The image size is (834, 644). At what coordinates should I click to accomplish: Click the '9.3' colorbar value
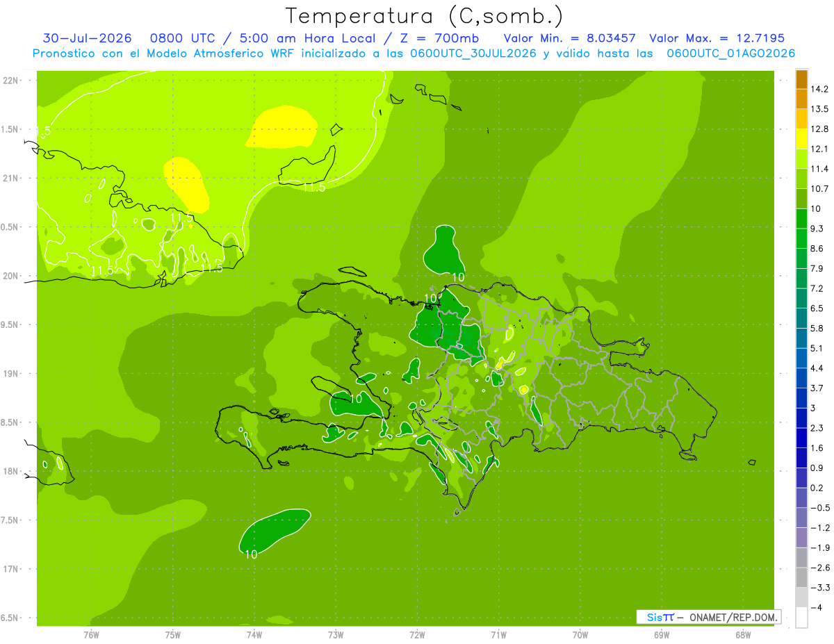point(817,229)
